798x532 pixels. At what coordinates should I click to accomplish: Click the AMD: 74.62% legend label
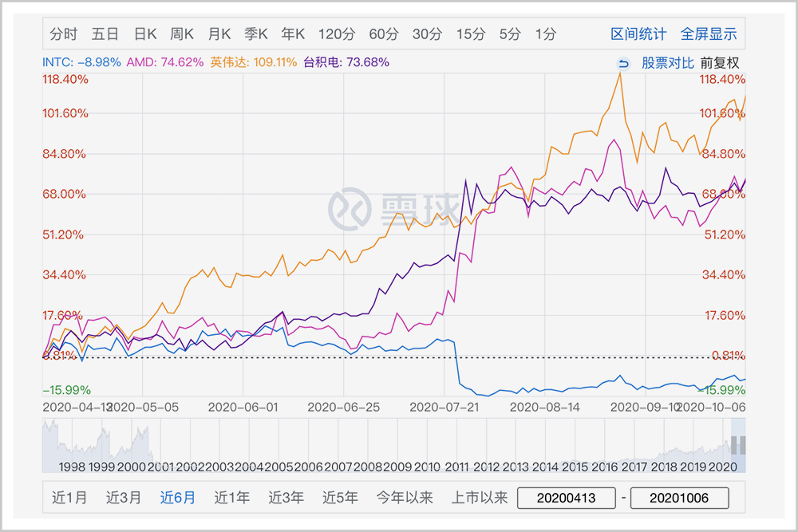pyautogui.click(x=165, y=62)
